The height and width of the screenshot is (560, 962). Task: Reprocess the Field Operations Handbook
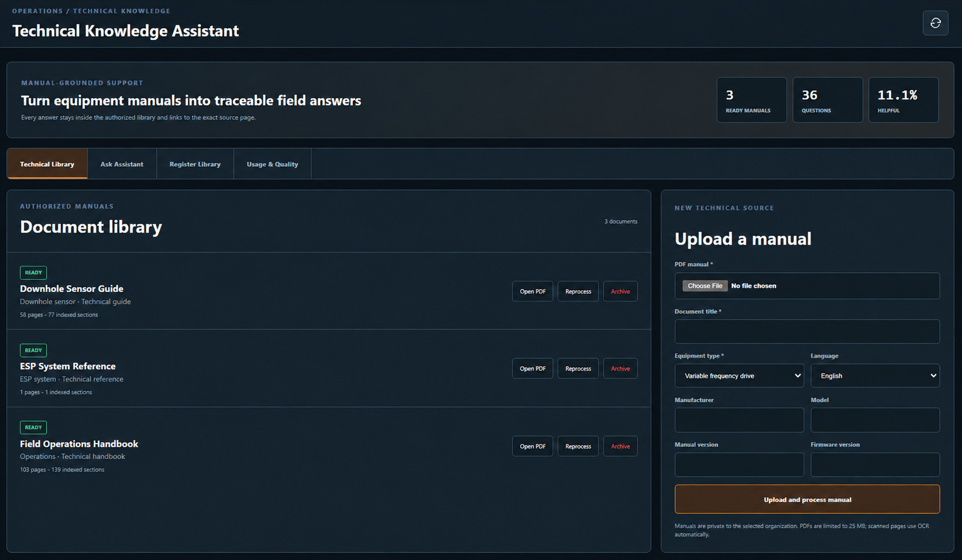[x=578, y=446]
